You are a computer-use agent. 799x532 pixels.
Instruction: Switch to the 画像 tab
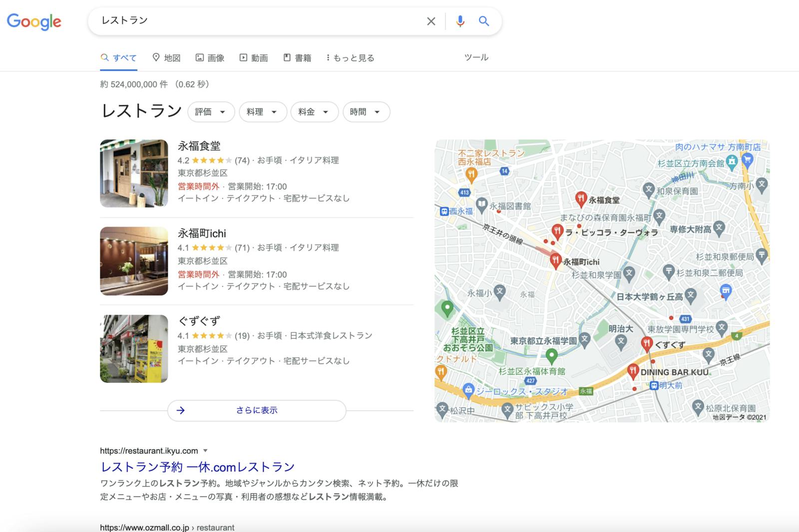pos(210,58)
